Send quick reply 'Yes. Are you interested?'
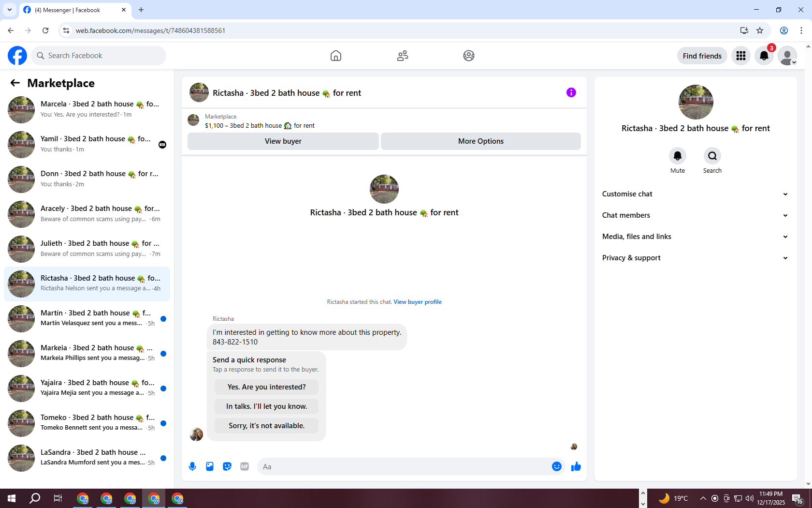This screenshot has width=812, height=508. coord(267,387)
